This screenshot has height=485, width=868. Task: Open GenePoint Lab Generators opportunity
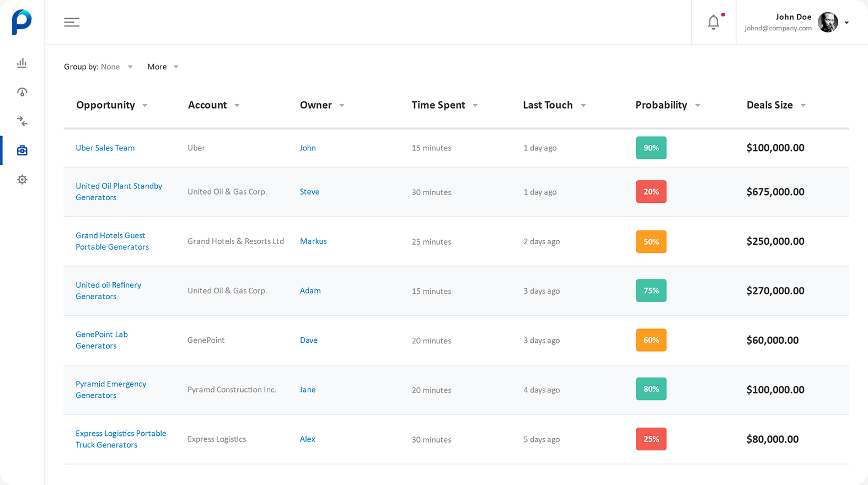pyautogui.click(x=101, y=340)
